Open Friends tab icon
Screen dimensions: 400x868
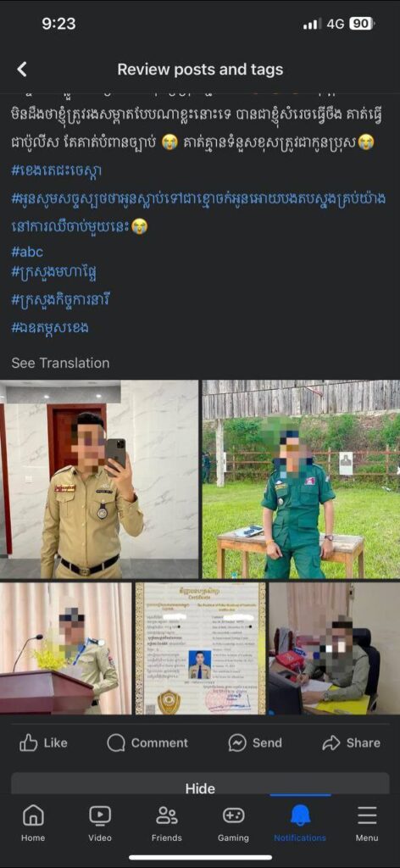[x=167, y=815]
